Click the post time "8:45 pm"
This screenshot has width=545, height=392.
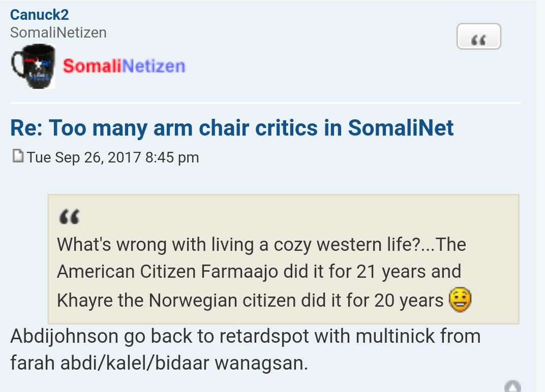172,157
